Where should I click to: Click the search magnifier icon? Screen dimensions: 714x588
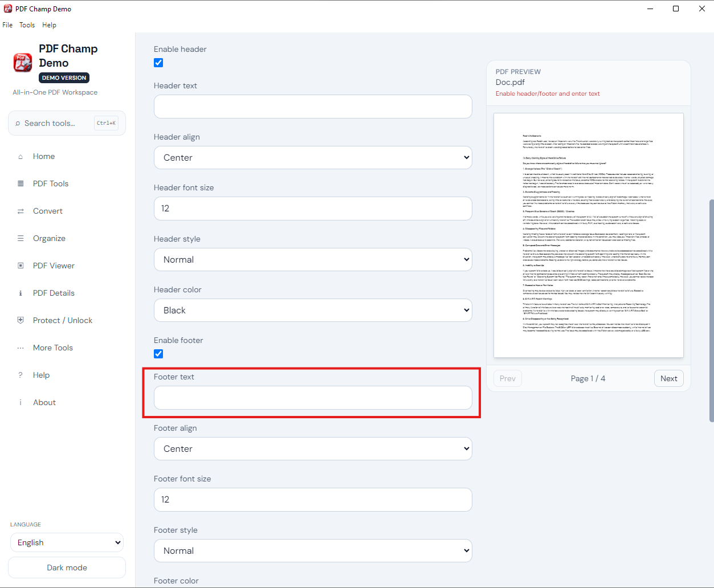[x=18, y=124]
